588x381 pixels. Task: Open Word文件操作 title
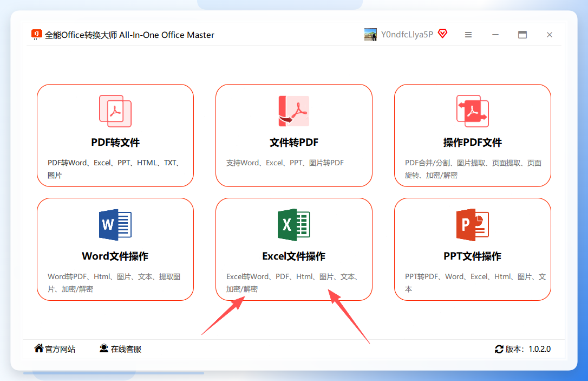[115, 256]
